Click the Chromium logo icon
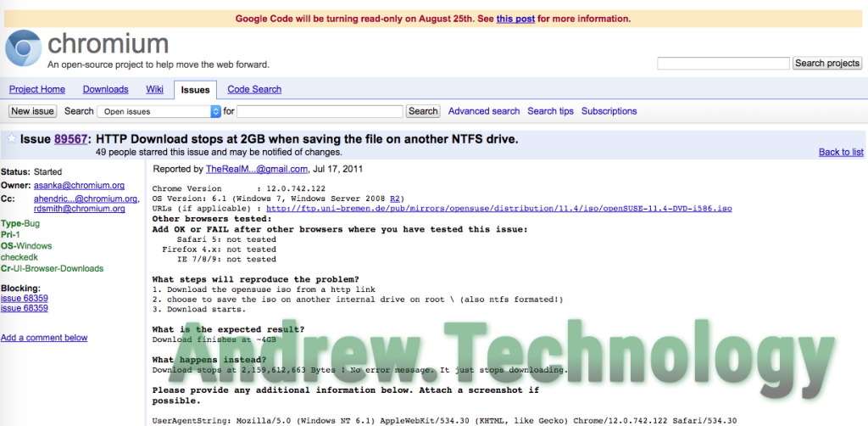The image size is (868, 426). [x=23, y=48]
